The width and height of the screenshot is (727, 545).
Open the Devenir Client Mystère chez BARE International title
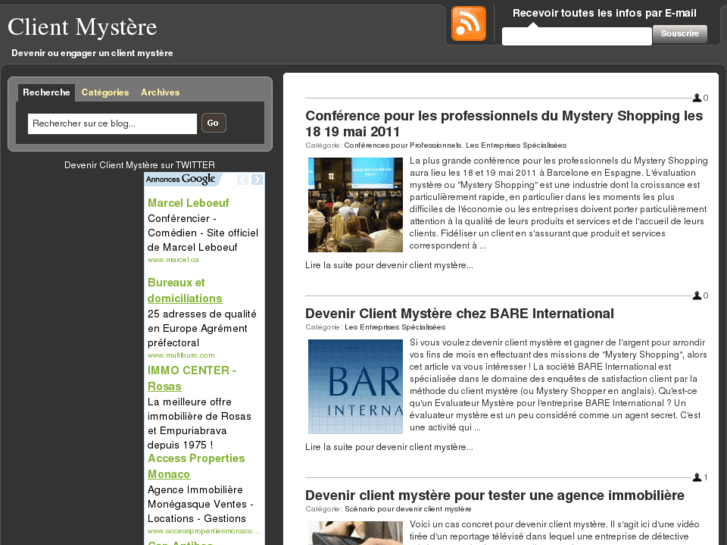click(459, 314)
